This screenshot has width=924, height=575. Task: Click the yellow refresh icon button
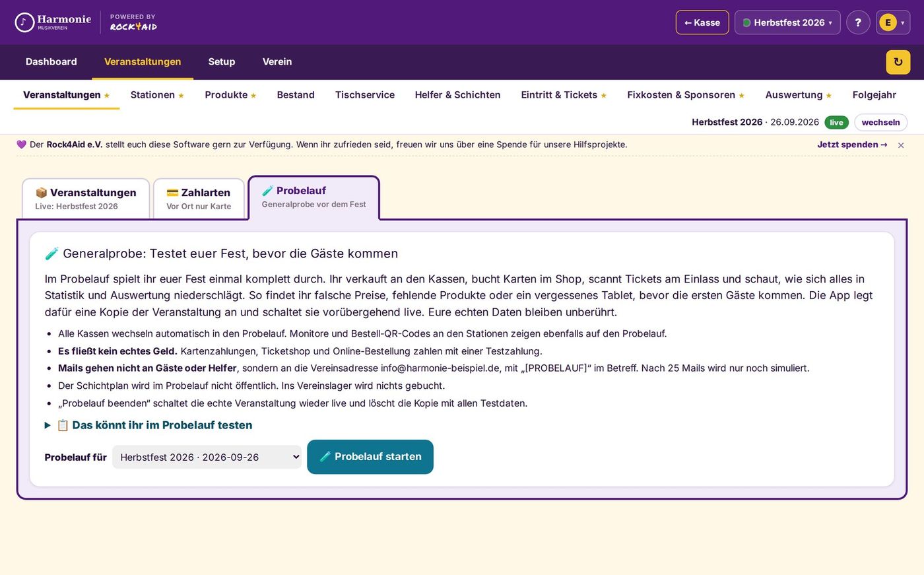(898, 62)
